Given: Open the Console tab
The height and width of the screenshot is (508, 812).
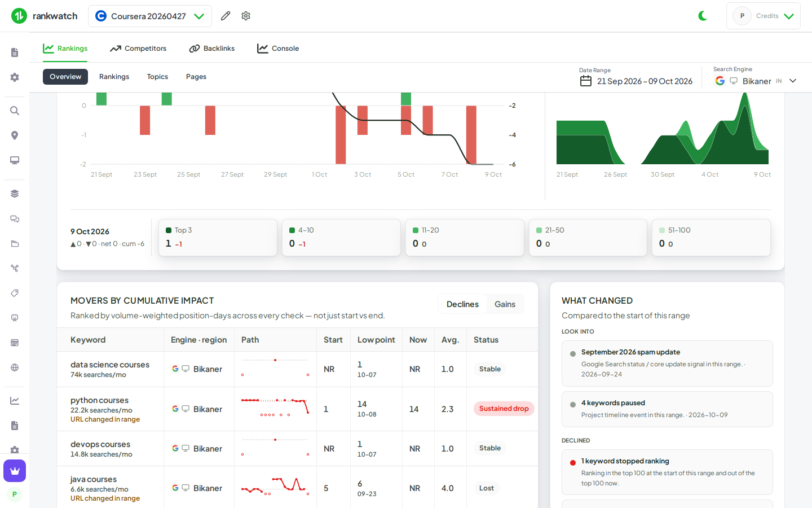Looking at the screenshot, I should (x=278, y=49).
